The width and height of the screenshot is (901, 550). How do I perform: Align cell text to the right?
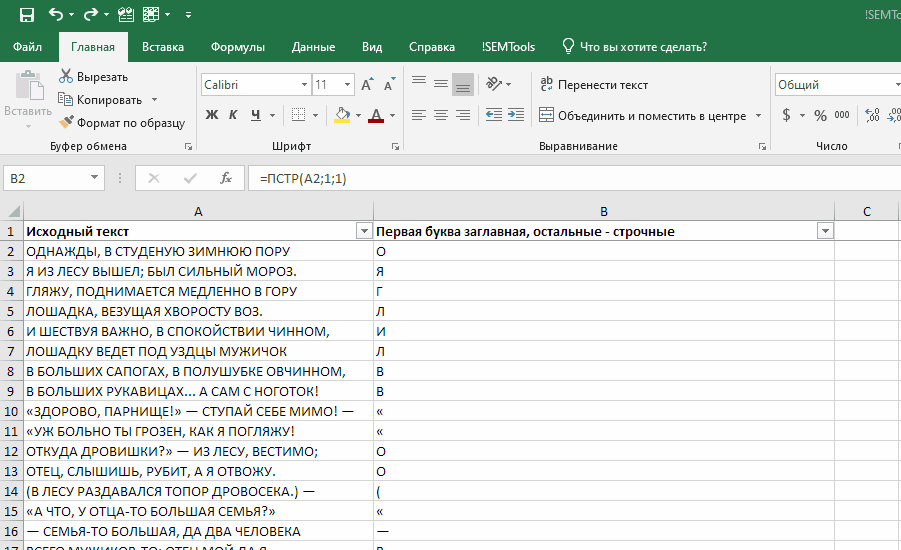pyautogui.click(x=463, y=115)
